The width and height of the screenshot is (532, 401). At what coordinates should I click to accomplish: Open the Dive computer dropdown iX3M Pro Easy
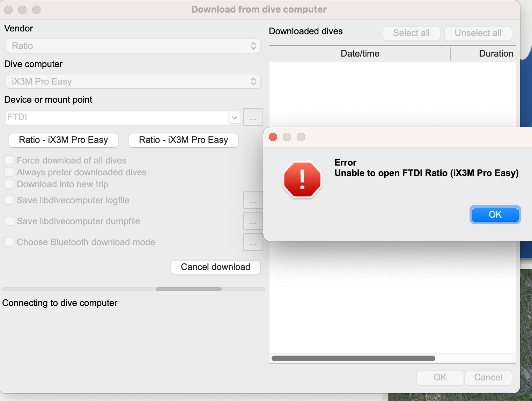(x=133, y=81)
